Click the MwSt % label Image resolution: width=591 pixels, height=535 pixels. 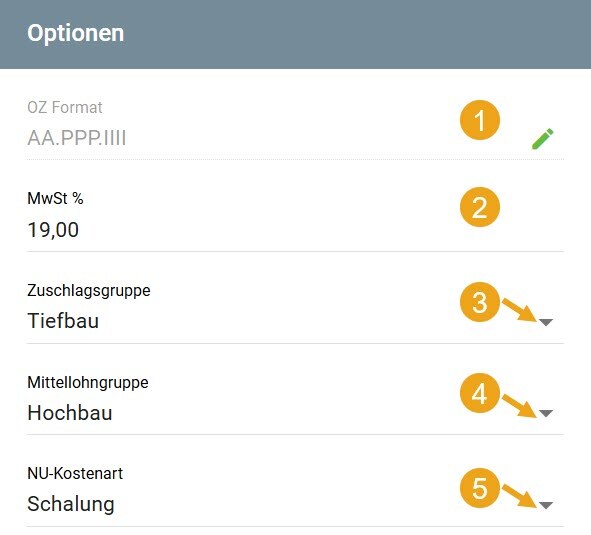[55, 198]
